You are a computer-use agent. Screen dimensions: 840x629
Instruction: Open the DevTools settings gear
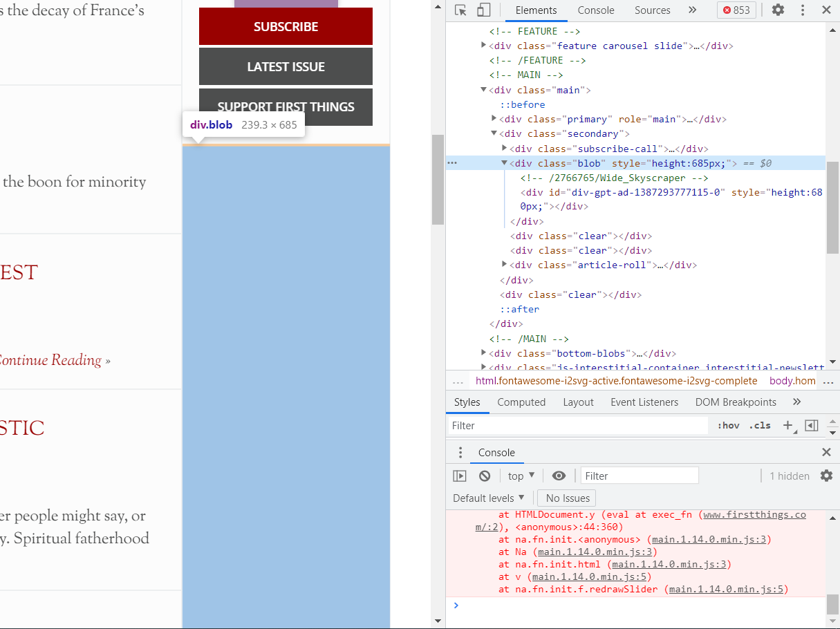(778, 10)
